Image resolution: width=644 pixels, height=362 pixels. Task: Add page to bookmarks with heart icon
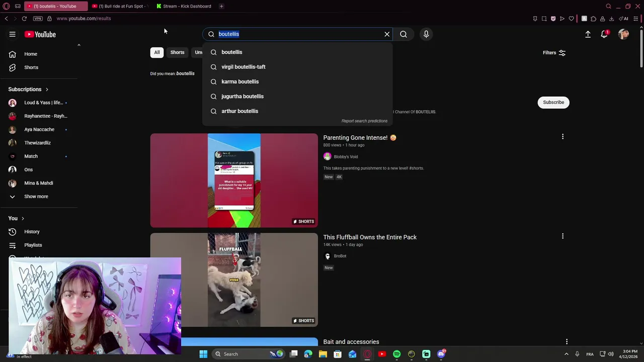pyautogui.click(x=571, y=19)
